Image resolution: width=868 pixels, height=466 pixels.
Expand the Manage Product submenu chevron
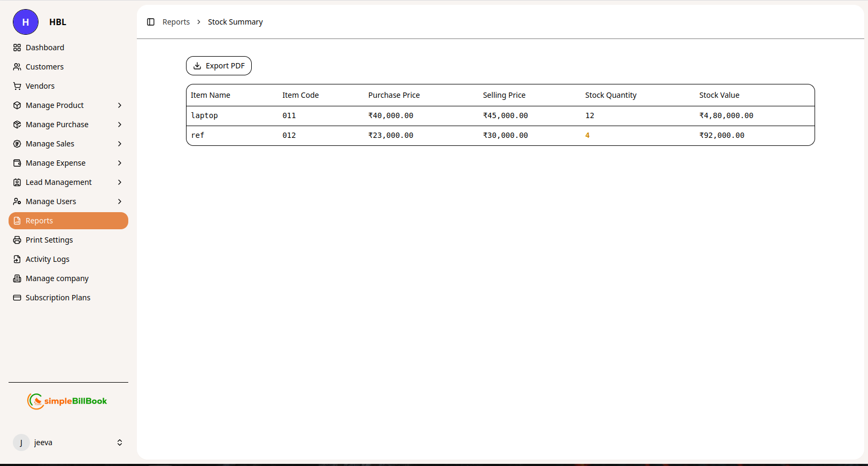[x=120, y=105]
